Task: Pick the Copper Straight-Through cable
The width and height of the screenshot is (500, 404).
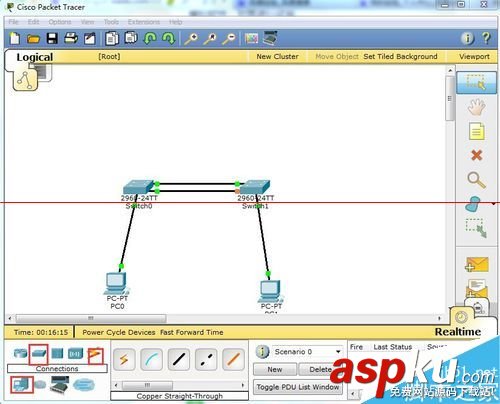Action: coord(179,359)
